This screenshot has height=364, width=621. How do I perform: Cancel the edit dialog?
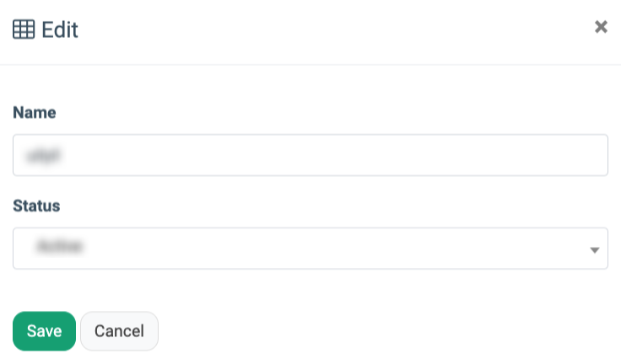coord(119,331)
